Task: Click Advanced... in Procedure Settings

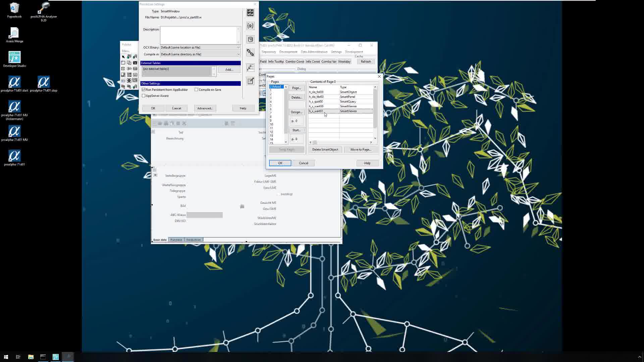Action: pos(205,108)
